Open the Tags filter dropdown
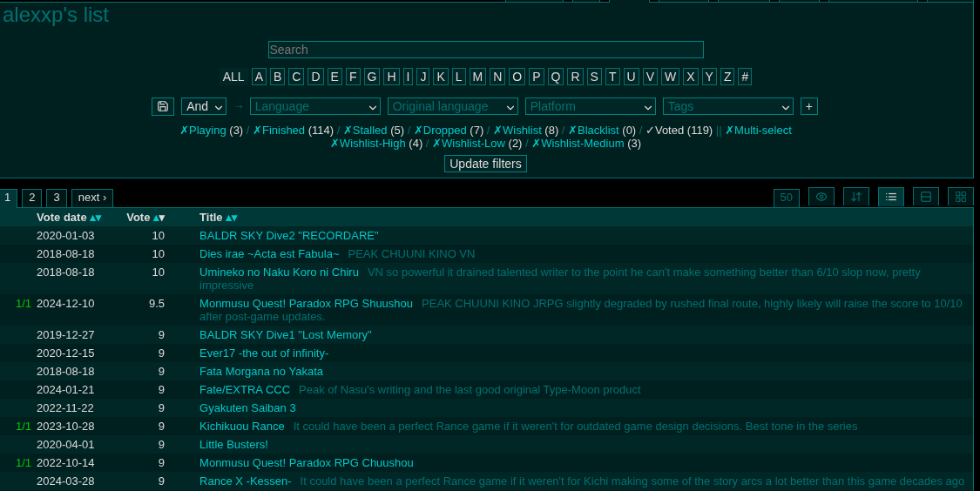980x491 pixels. [727, 106]
